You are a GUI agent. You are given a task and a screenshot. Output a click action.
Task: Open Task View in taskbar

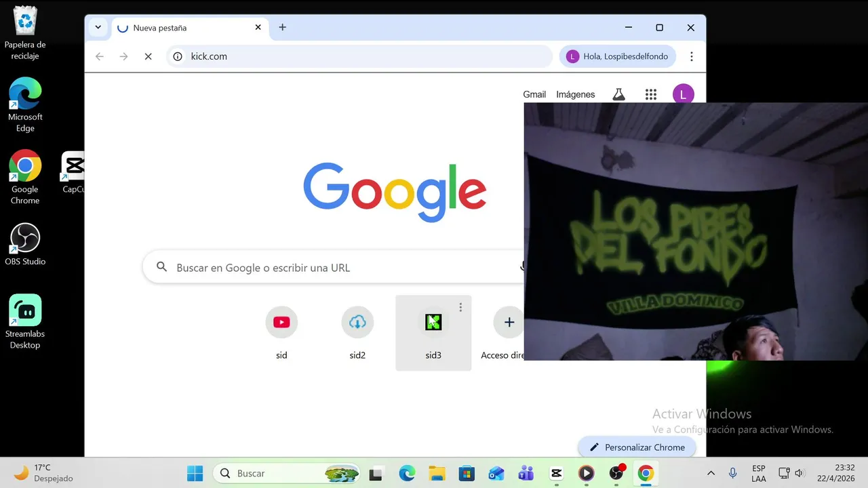[376, 473]
